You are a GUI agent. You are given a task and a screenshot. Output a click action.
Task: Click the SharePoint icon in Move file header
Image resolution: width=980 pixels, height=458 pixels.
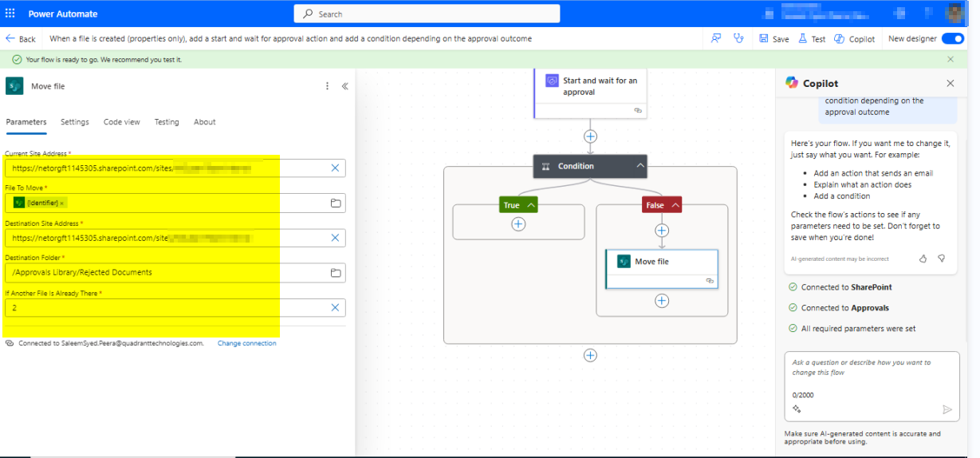[14, 86]
